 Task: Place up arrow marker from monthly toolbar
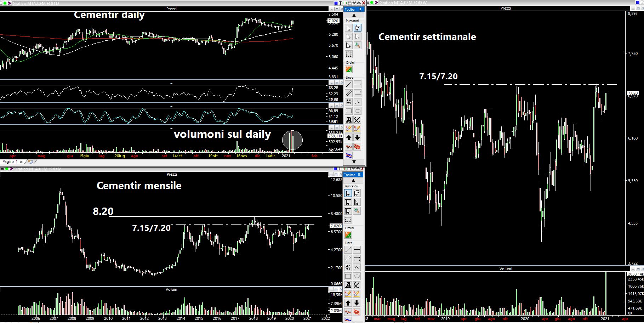click(x=348, y=303)
